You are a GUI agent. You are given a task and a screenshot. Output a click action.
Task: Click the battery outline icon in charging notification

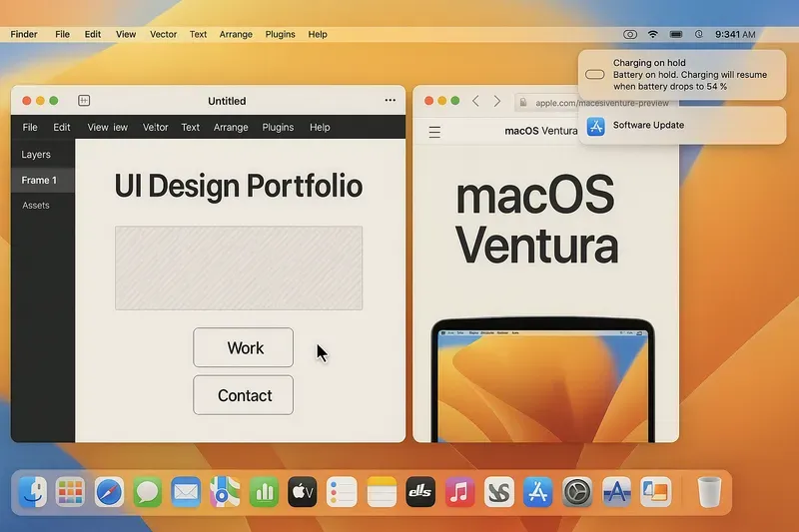coord(594,74)
